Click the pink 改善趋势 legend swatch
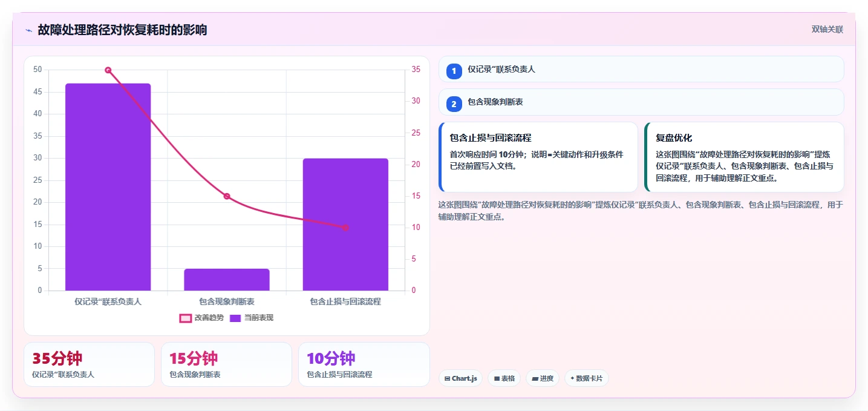 (186, 318)
